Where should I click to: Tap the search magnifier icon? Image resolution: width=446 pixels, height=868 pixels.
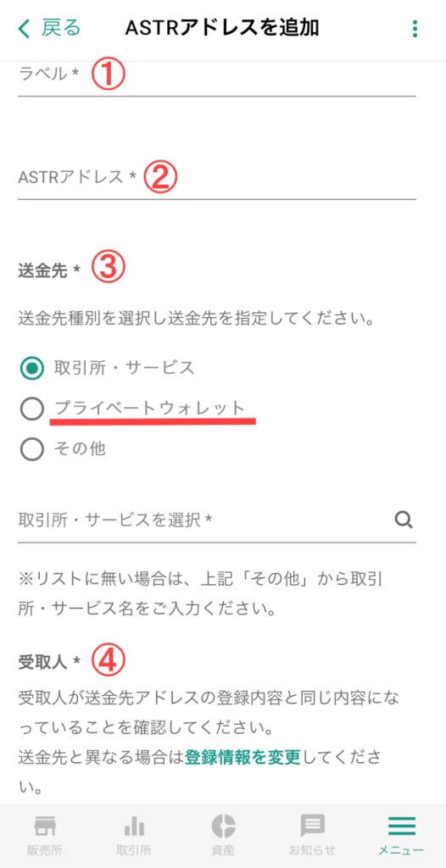[x=404, y=520]
